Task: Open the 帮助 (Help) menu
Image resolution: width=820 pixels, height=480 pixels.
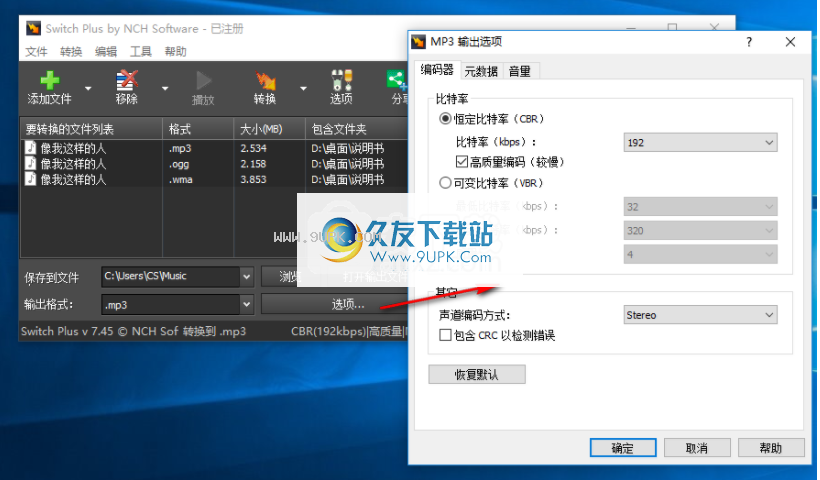Action: 176,52
